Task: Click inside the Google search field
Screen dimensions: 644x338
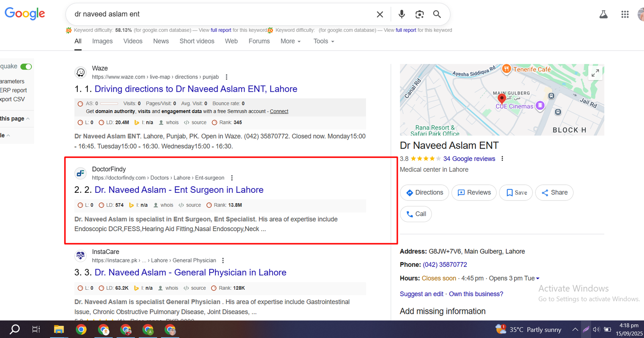Action: point(221,14)
